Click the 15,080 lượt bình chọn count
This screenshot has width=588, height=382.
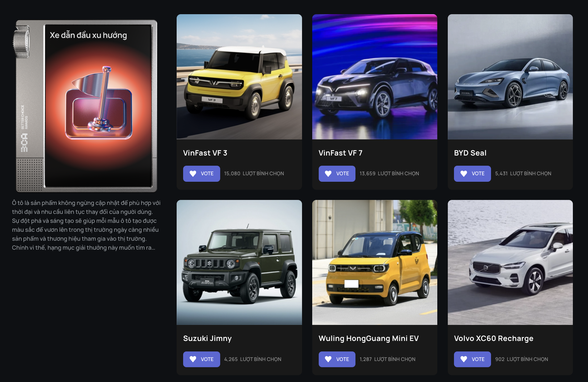click(254, 174)
